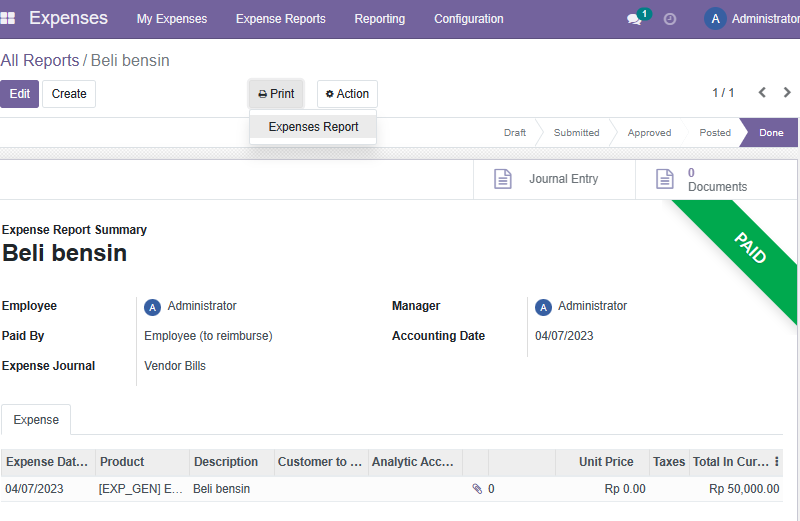Click the Edit button
Screen dimensions: 800x521
pyautogui.click(x=19, y=94)
